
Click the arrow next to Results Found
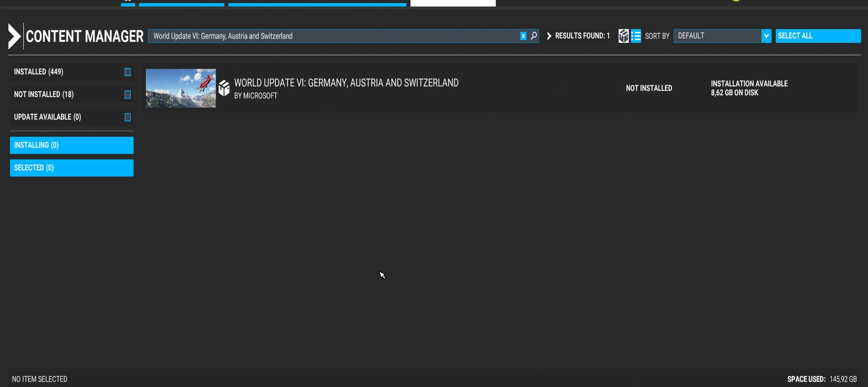pyautogui.click(x=549, y=36)
